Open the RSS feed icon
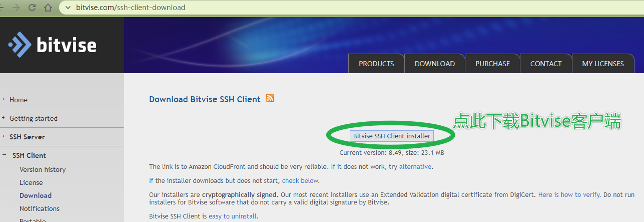Viewport: 644px width, 222px height. click(x=270, y=98)
